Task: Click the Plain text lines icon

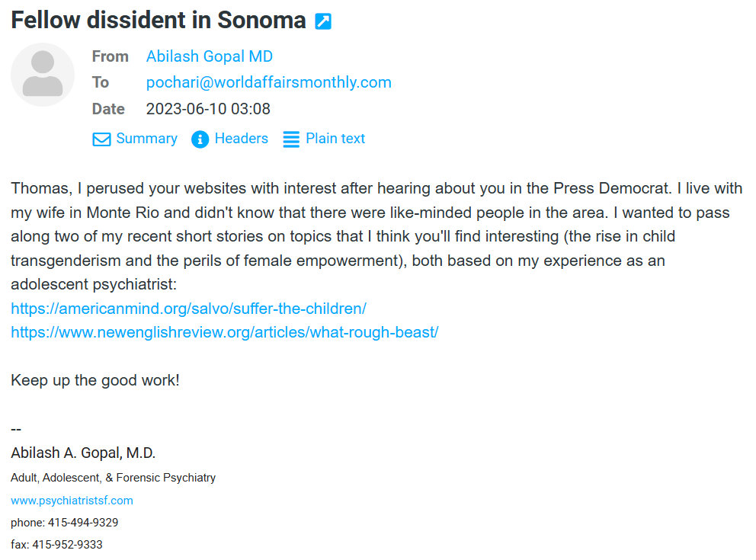Action: coord(291,139)
